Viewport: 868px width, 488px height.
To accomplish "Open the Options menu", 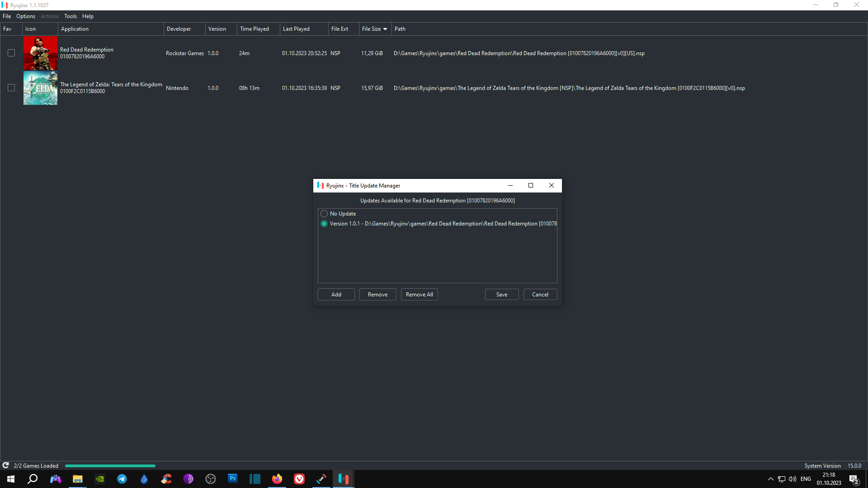I will point(26,16).
